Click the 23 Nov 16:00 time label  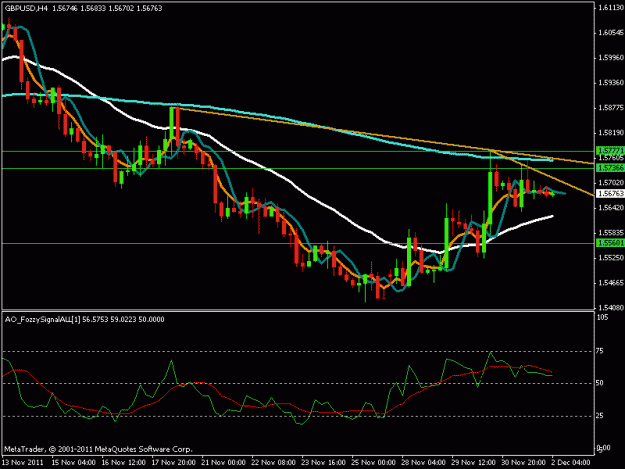(x=324, y=463)
